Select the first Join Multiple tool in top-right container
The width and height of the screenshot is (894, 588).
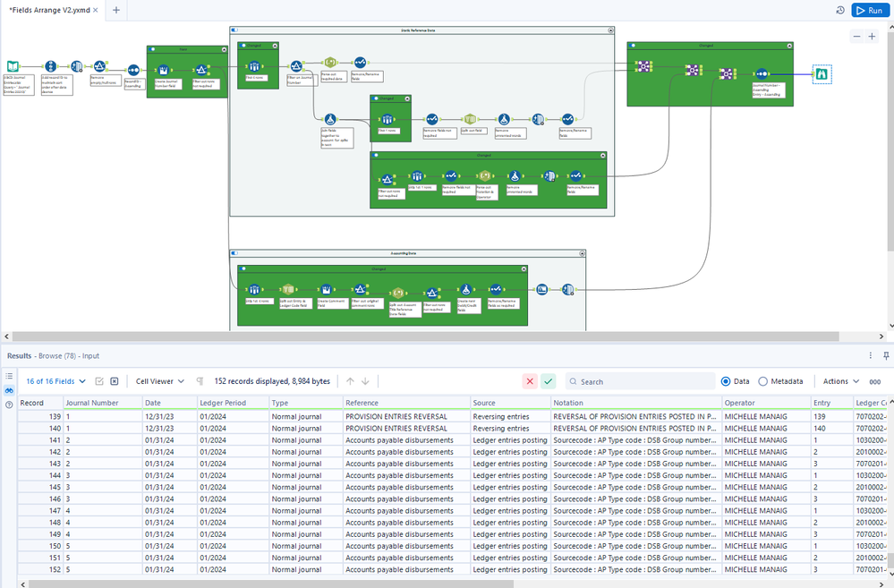tap(644, 67)
